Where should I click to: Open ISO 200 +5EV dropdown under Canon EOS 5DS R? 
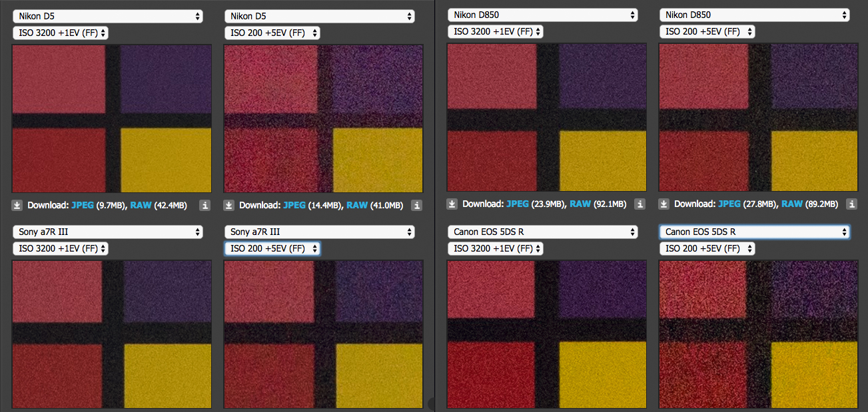[707, 248]
